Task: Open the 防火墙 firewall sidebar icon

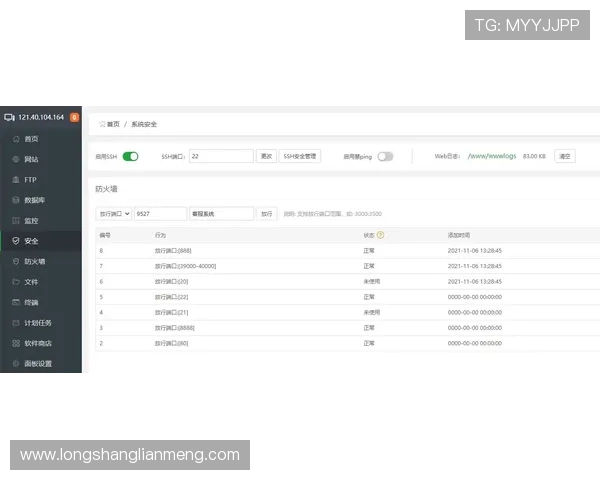Action: click(15, 261)
